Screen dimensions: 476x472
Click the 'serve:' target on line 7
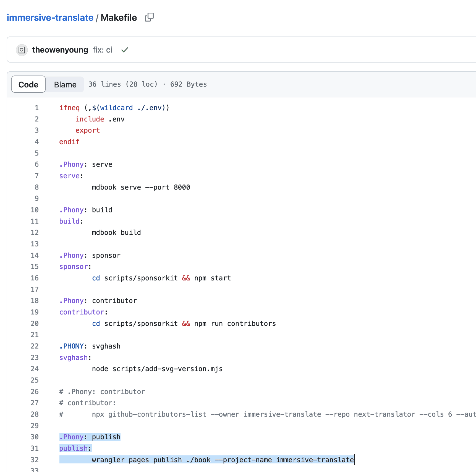point(71,176)
